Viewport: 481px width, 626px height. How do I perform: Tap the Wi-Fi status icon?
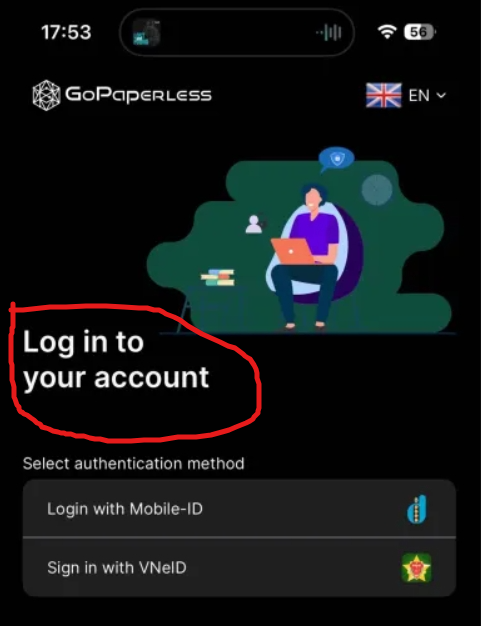387,32
